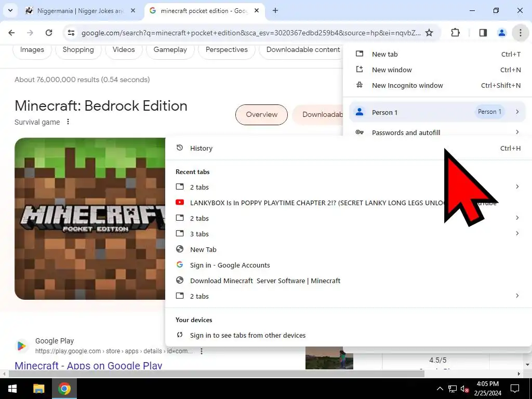Open the Extensions puzzle icon
This screenshot has width=532, height=399.
(x=455, y=33)
